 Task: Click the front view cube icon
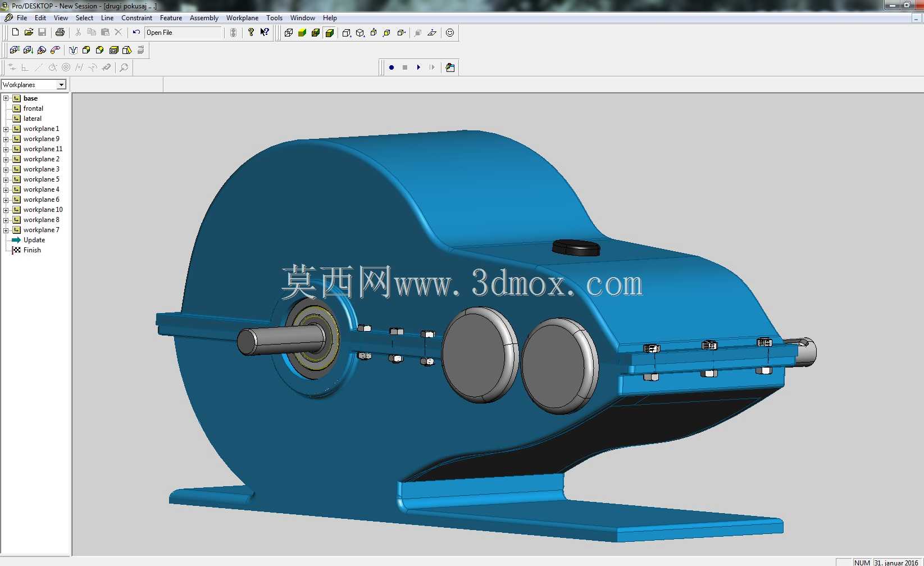(387, 33)
